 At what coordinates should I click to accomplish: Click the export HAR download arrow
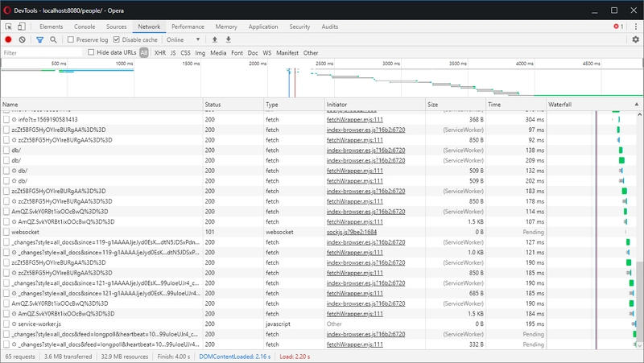pos(229,39)
